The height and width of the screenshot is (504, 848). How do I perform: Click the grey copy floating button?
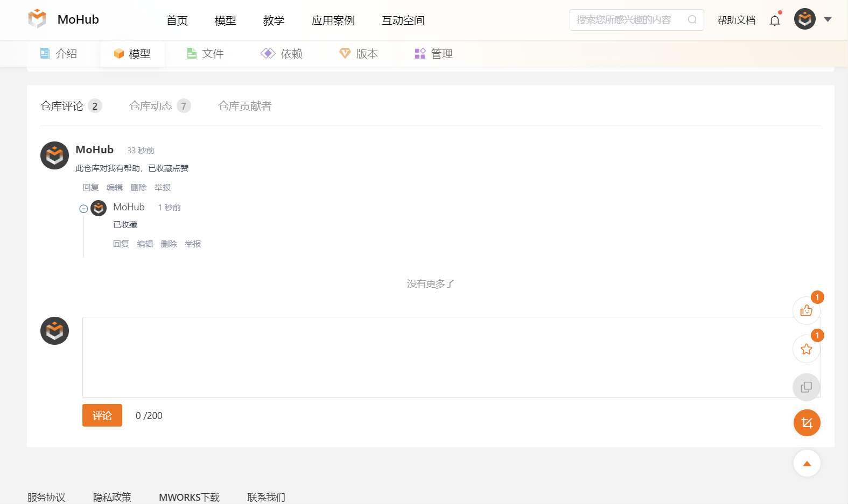[807, 387]
